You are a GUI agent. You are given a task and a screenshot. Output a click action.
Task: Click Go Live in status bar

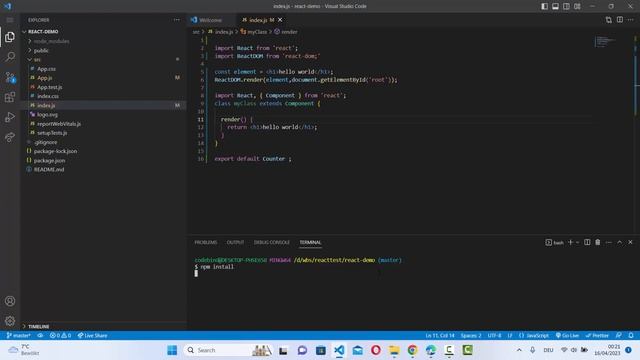(567, 335)
